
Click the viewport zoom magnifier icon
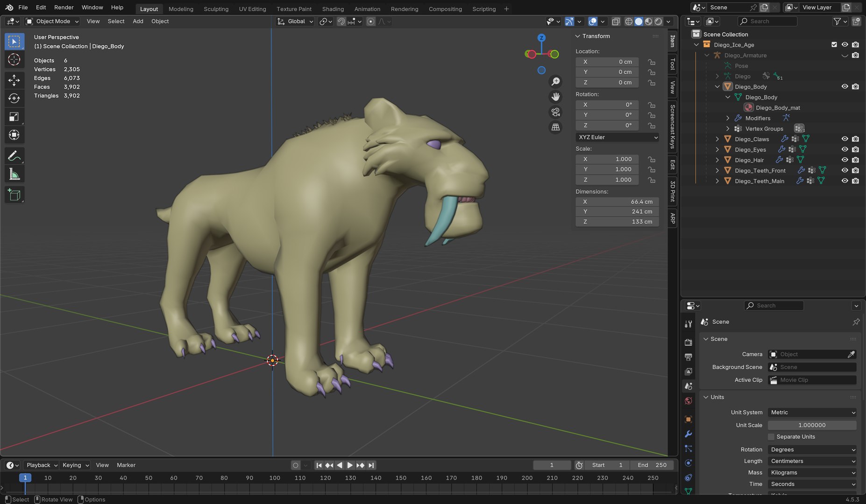555,82
